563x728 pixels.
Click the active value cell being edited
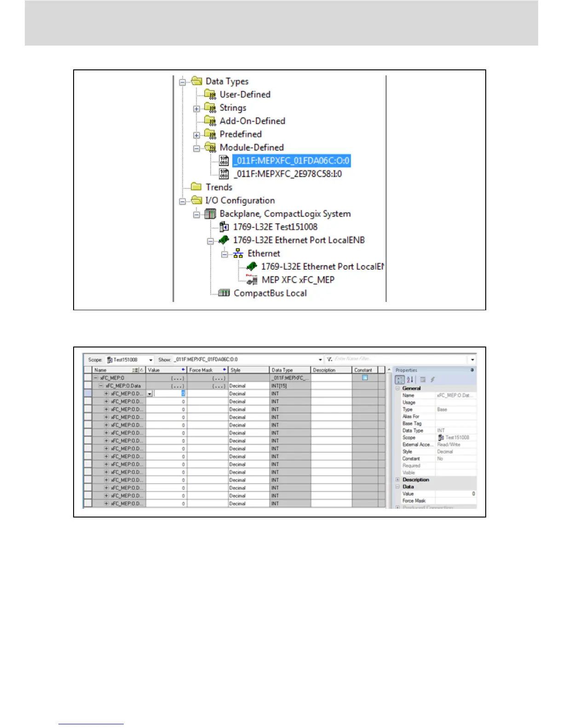170,394
